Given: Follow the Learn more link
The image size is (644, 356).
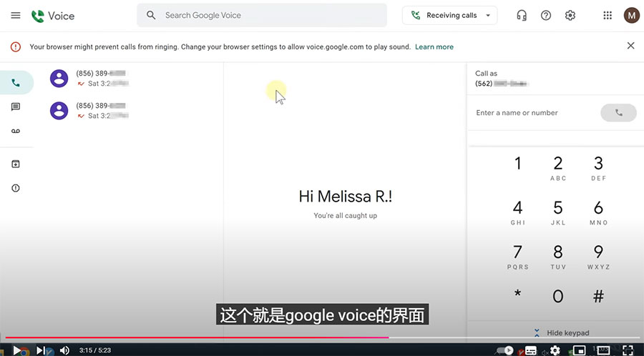Looking at the screenshot, I should pos(434,46).
